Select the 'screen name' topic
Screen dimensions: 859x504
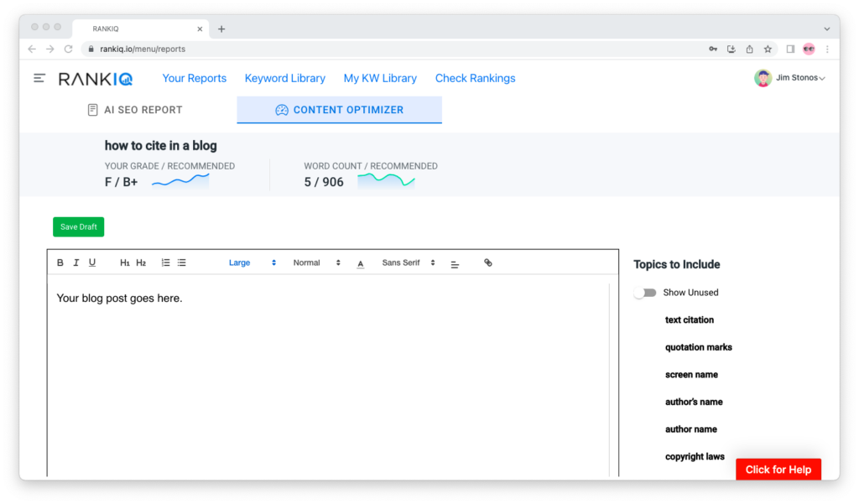pos(691,375)
